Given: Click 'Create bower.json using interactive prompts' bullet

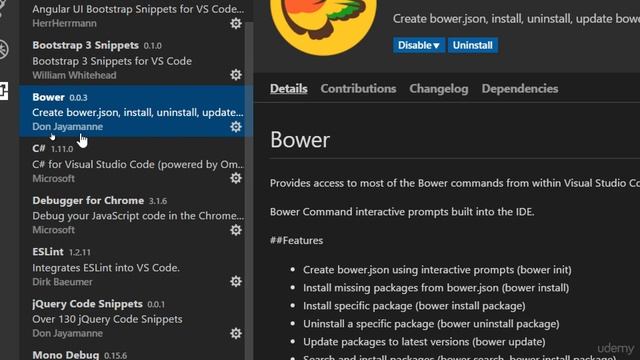Looking at the screenshot, I should [x=437, y=270].
